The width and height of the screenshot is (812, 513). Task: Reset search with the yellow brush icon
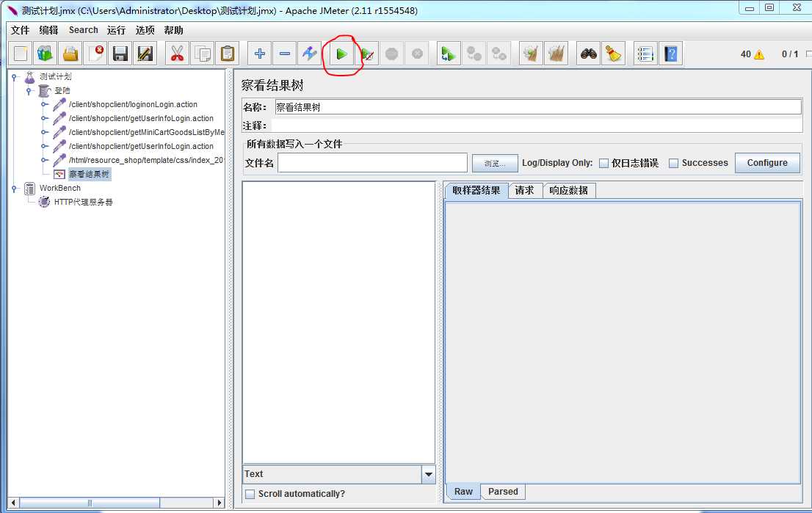point(613,54)
